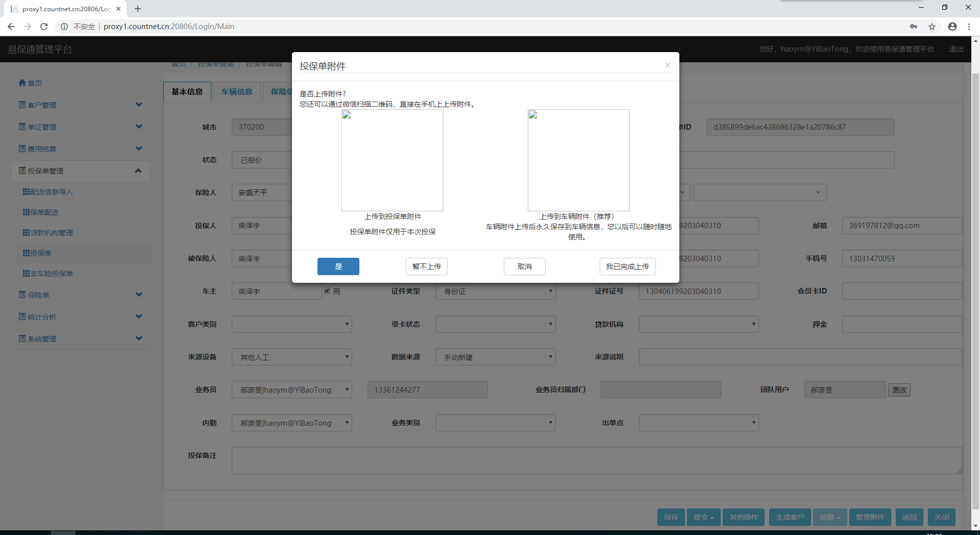The height and width of the screenshot is (535, 980).
Task: Close the 投保单附件 dialog with X
Action: (667, 65)
